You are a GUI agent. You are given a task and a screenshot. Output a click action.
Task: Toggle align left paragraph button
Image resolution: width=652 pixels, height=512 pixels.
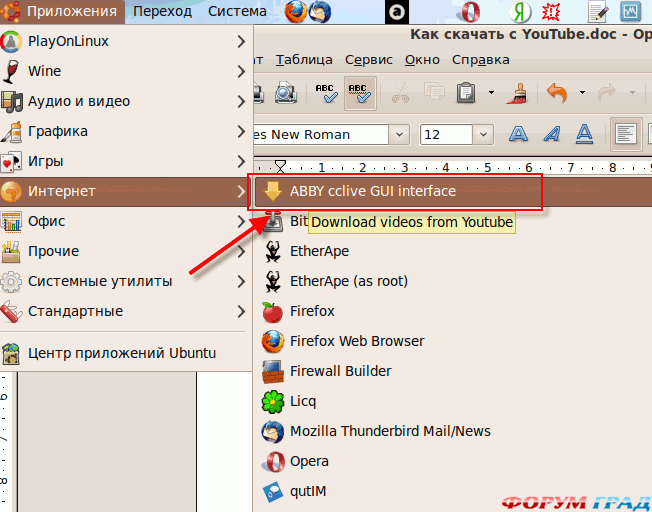626,134
